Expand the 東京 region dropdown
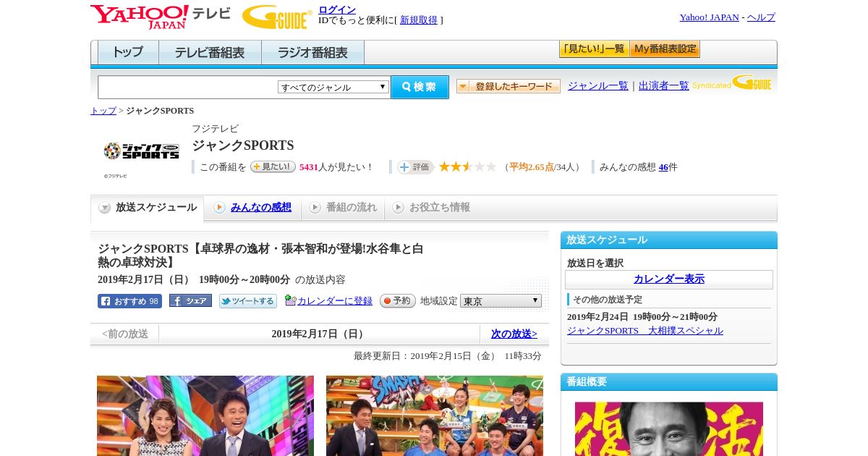868x456 pixels. (x=501, y=300)
